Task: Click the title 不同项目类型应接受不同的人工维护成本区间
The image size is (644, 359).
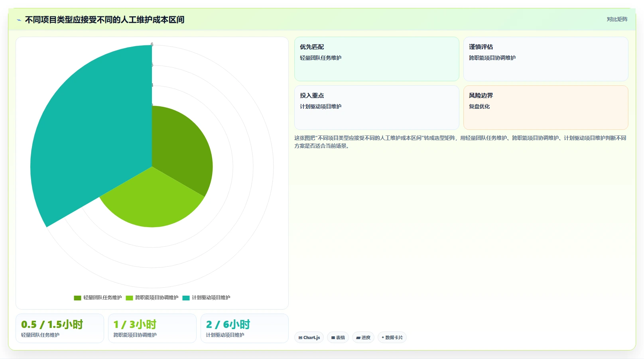Action: click(x=104, y=20)
